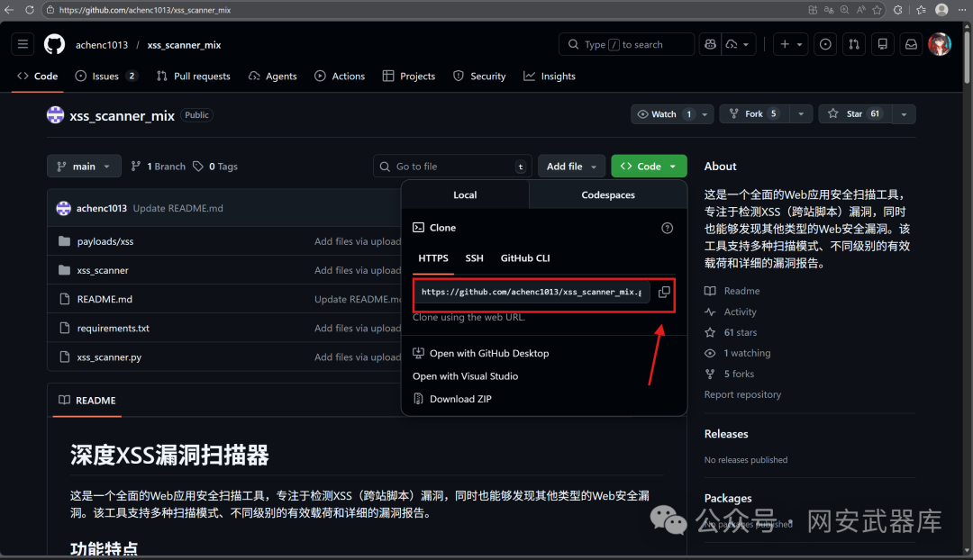Screen dimensions: 973x560
Task: Click Report repository link
Action: (x=742, y=394)
